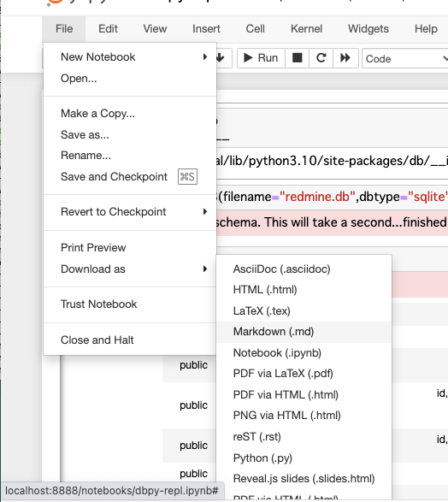Screen dimensions: 448x502
Task: Download as LaTeX (.tex)
Action: click(x=304, y=311)
